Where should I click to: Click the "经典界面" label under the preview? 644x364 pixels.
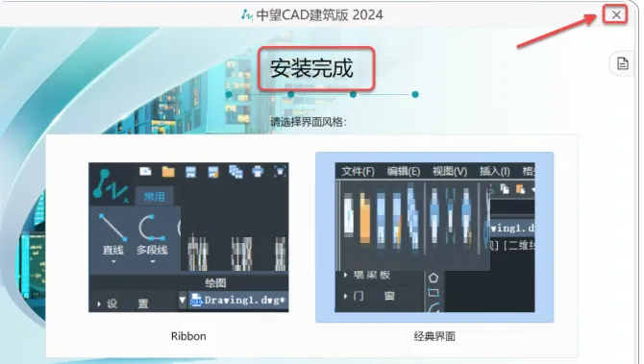tap(434, 336)
